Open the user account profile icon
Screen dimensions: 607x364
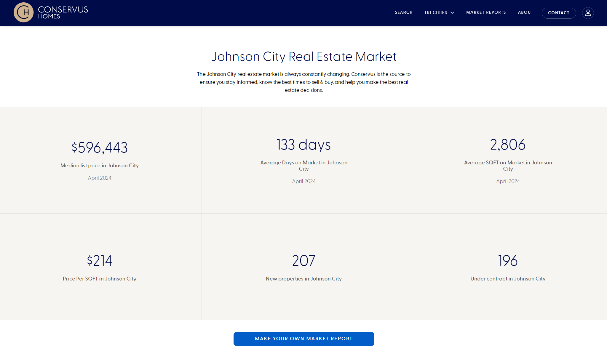point(588,13)
